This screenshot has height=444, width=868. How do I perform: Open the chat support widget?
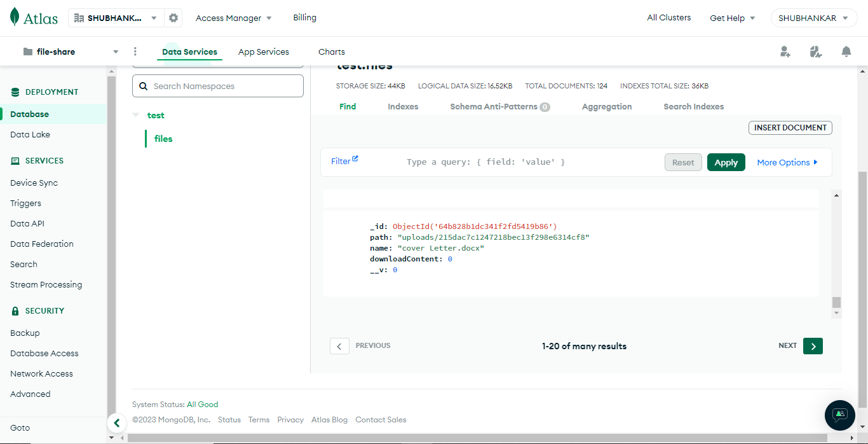point(840,415)
